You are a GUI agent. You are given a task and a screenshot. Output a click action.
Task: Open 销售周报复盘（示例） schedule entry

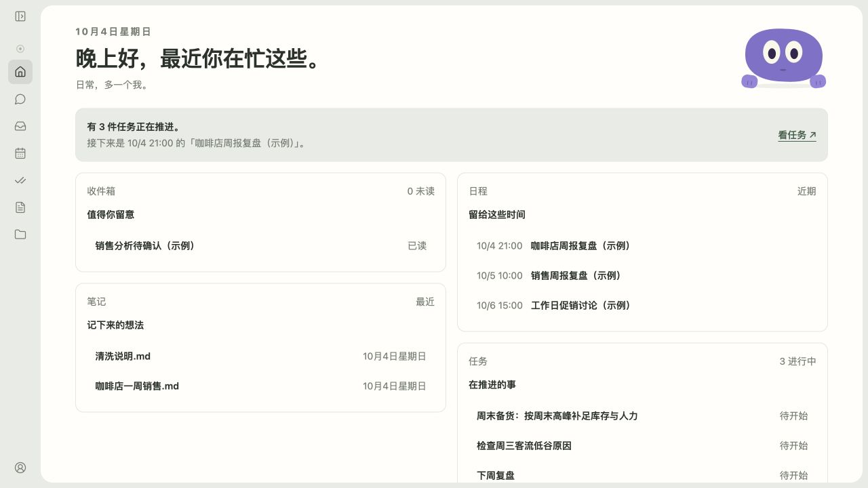tap(642, 276)
